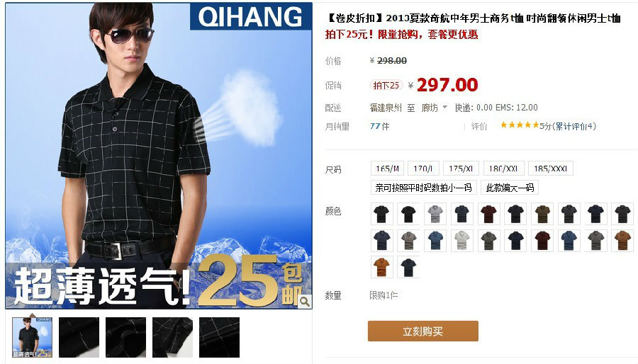Select size 185/XXXL
638x364 pixels.
coord(550,168)
